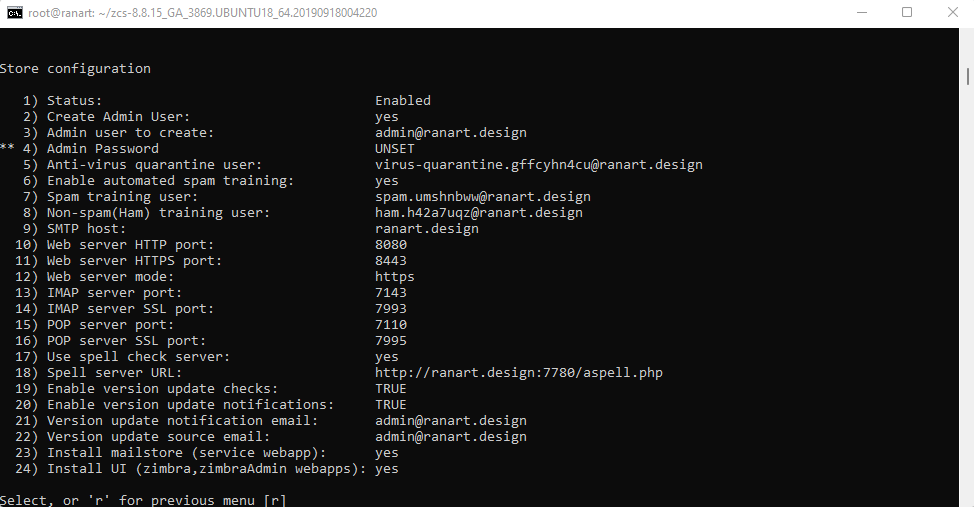Close the terminal window
974x507 pixels.
(952, 12)
